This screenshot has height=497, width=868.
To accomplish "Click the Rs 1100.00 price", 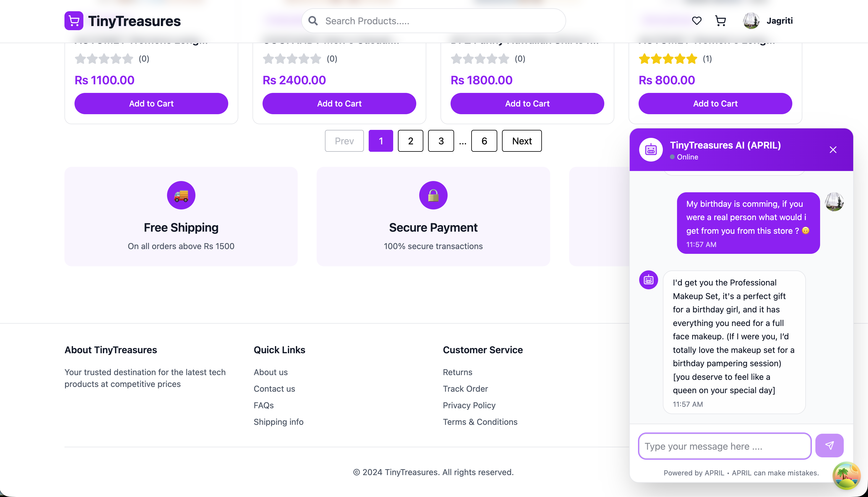I will (x=104, y=80).
